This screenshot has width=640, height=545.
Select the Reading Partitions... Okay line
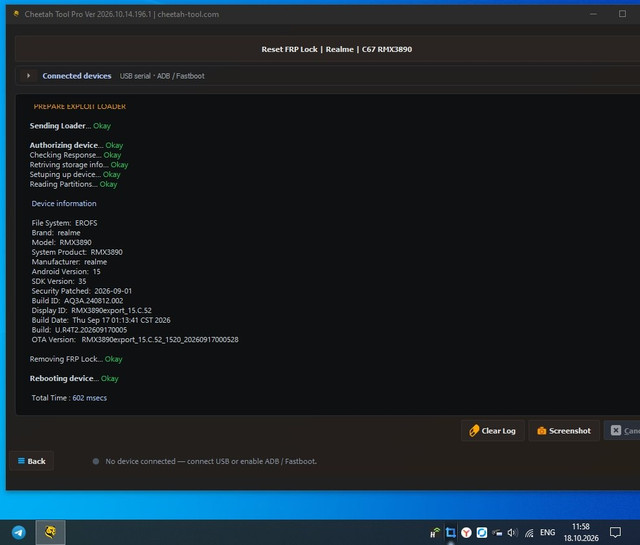coord(73,185)
